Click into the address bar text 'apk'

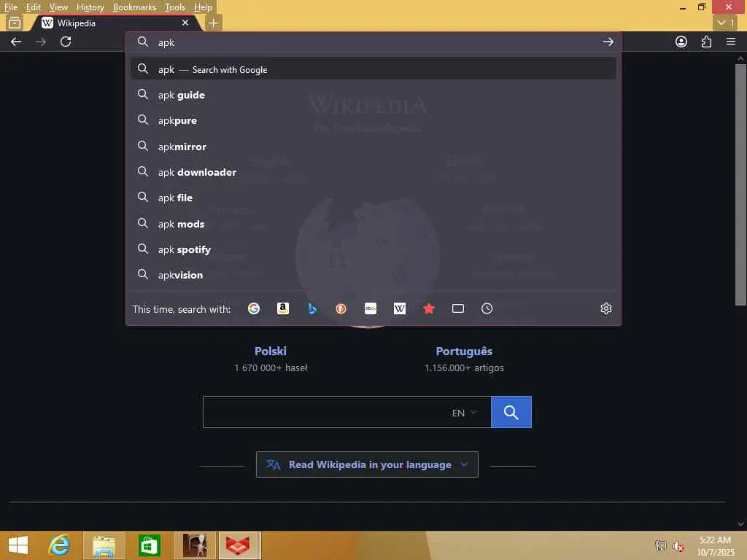pos(166,43)
